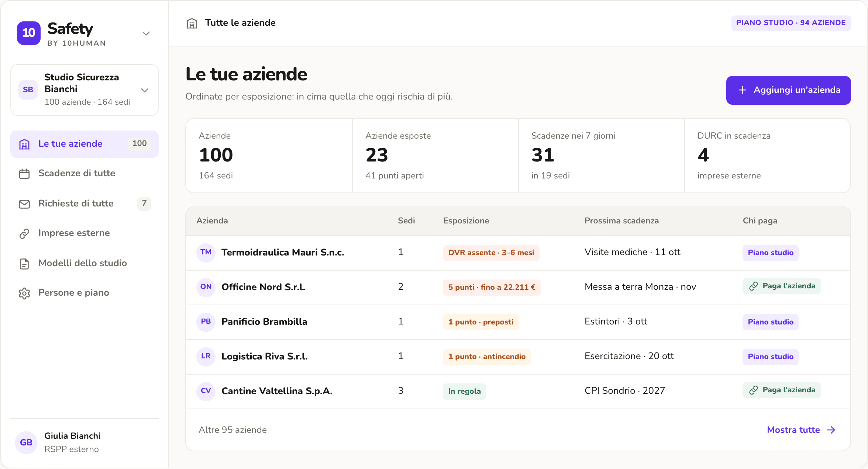Image resolution: width=868 pixels, height=469 pixels.
Task: Click the Imprese esterne link icon
Action: (24, 233)
